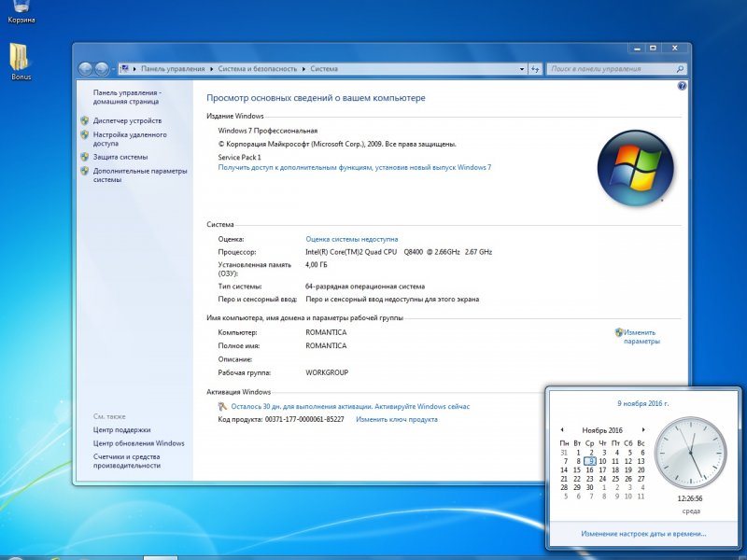747x560 pixels.
Task: Open Help with the blue question mark icon
Action: [682, 86]
